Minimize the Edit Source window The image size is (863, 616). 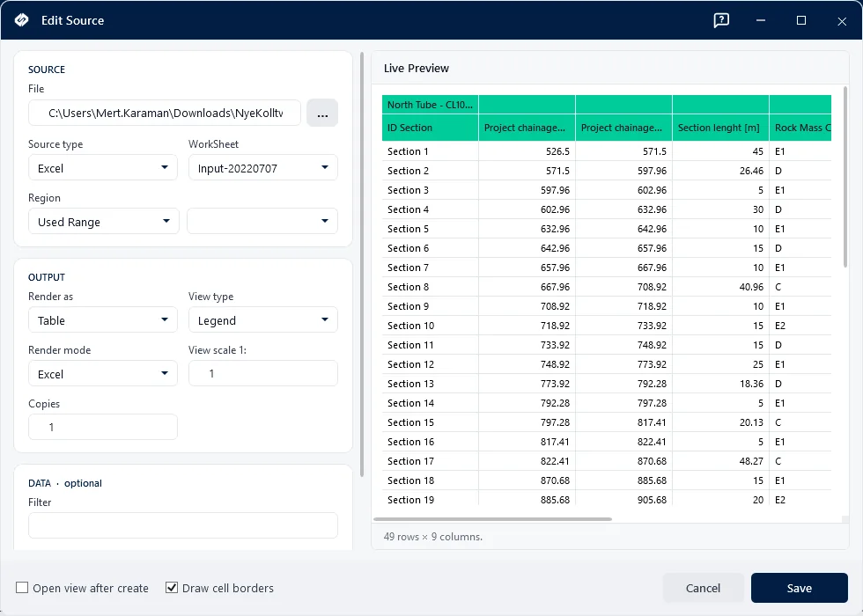[x=761, y=20]
